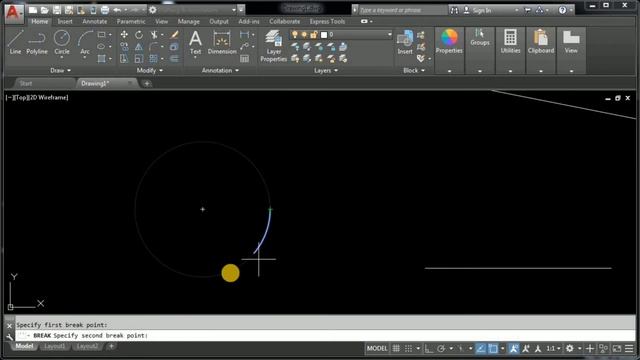This screenshot has width=640, height=360.
Task: Click the Open file icon in quick access toolbar
Action: (45, 10)
